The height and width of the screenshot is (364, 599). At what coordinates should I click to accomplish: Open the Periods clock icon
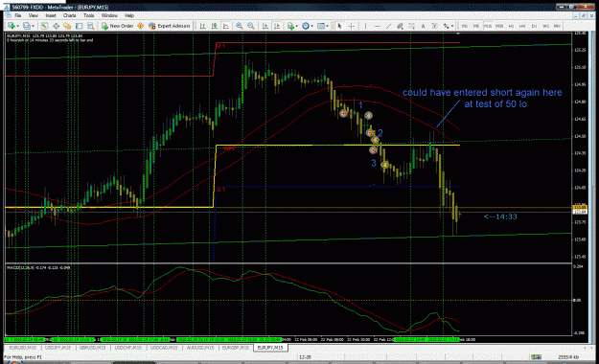click(x=306, y=26)
